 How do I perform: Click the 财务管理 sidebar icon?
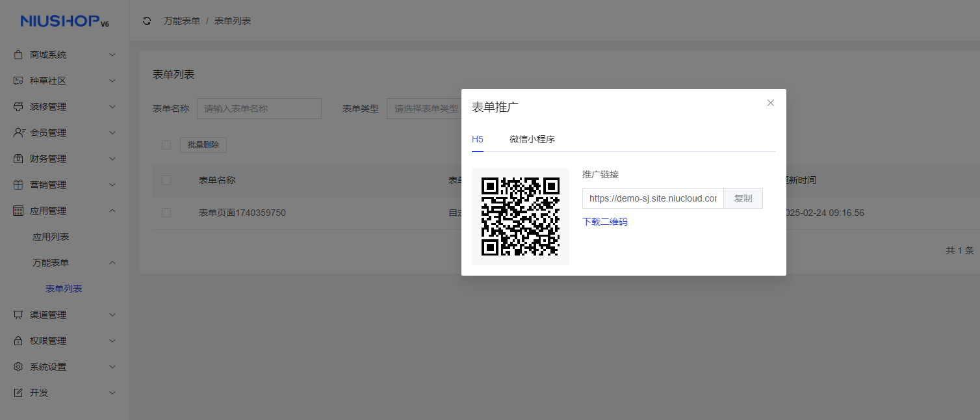coord(18,159)
